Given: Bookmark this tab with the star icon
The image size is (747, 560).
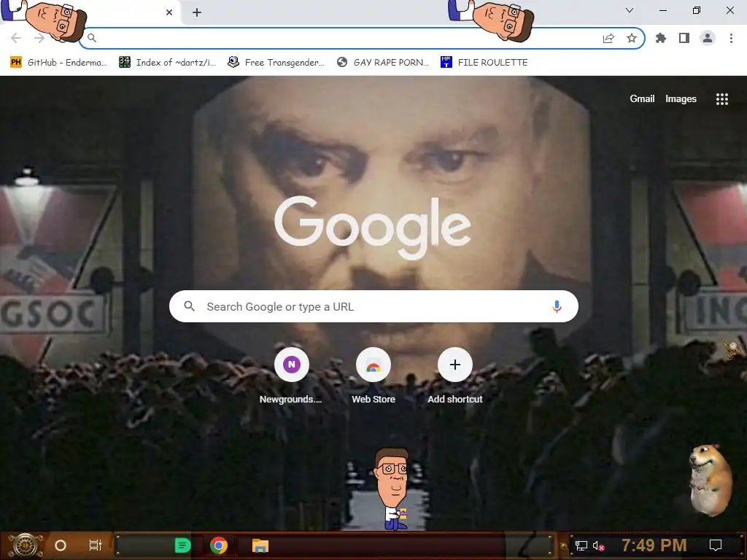Looking at the screenshot, I should click(x=632, y=38).
